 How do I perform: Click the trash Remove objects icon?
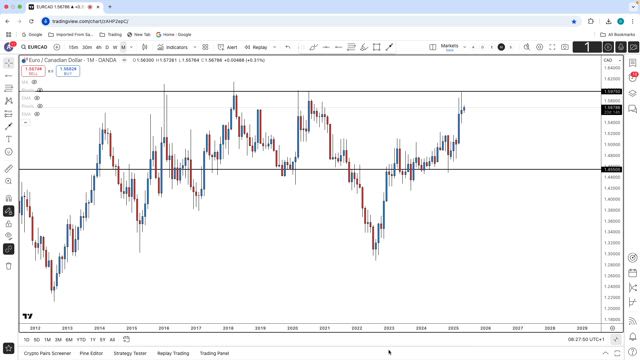[x=9, y=266]
